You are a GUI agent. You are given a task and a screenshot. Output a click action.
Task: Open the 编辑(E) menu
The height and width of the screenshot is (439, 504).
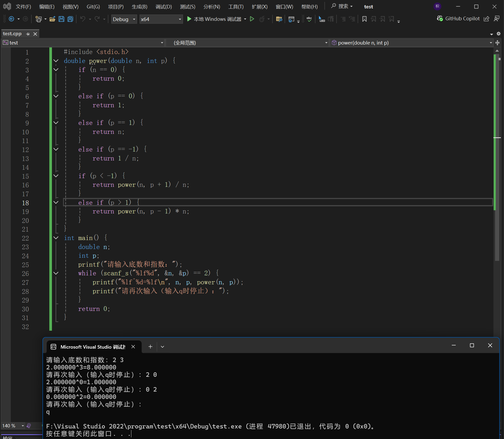coord(47,7)
